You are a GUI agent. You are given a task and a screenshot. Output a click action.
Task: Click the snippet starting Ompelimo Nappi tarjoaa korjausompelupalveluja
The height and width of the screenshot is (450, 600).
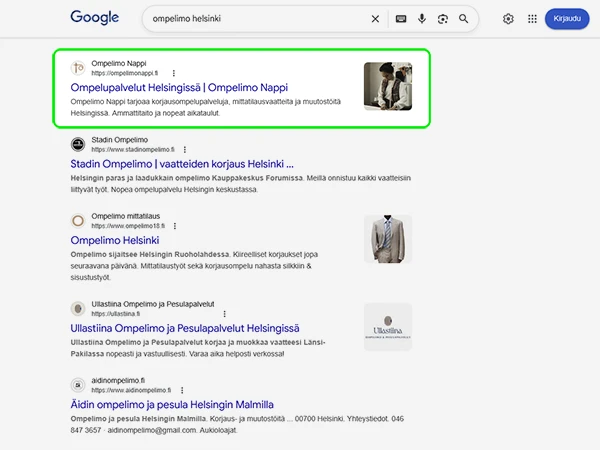(205, 108)
